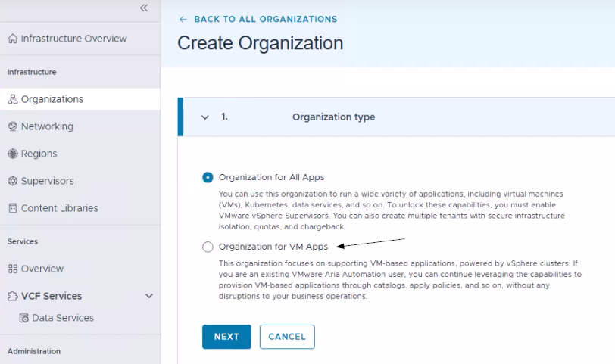Click the Organizations hierarchy icon
615x364 pixels.
tap(12, 99)
